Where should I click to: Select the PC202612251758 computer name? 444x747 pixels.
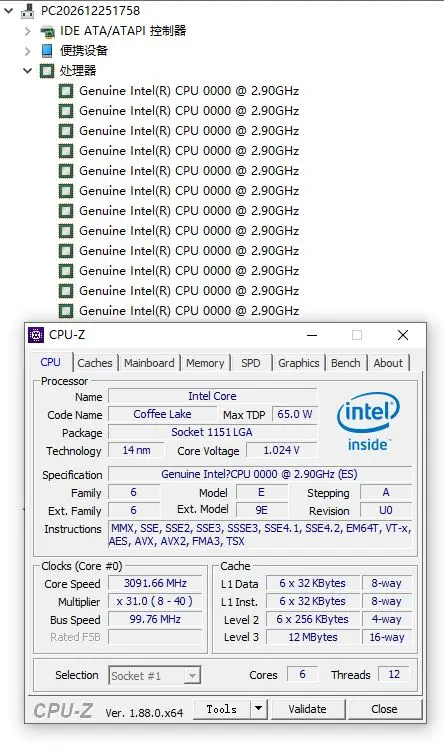pyautogui.click(x=90, y=10)
